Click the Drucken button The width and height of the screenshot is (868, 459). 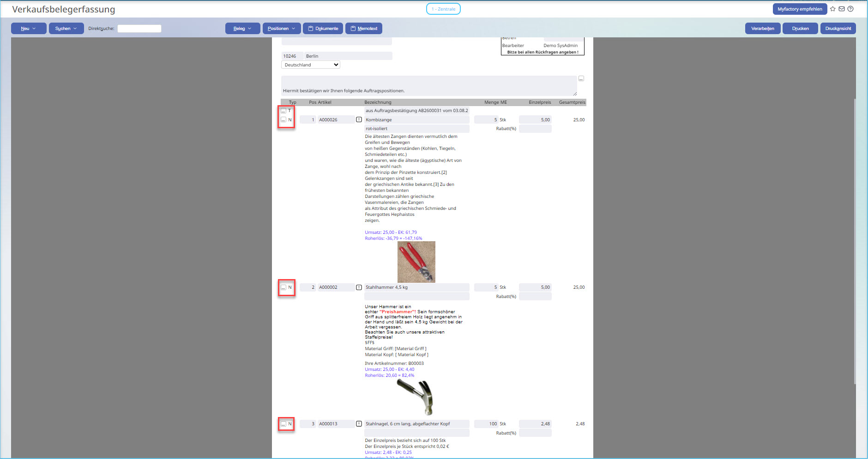(x=800, y=29)
